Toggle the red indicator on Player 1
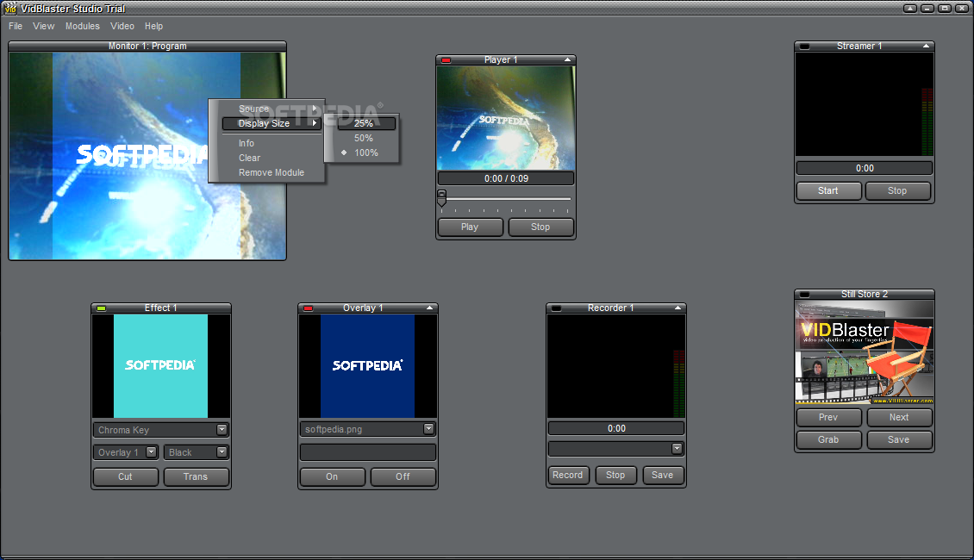Image resolution: width=974 pixels, height=560 pixels. click(x=446, y=60)
